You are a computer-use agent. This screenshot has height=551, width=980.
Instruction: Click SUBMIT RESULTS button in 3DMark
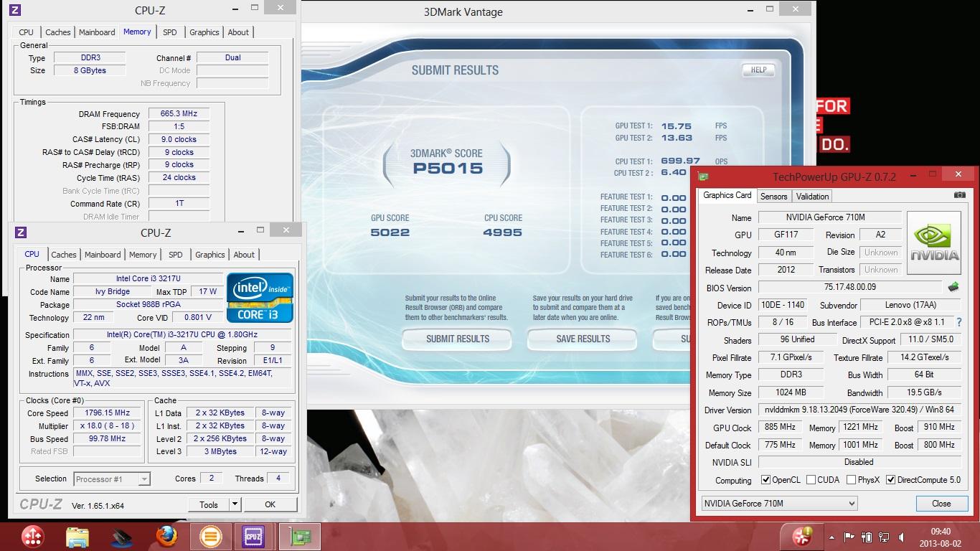click(458, 339)
